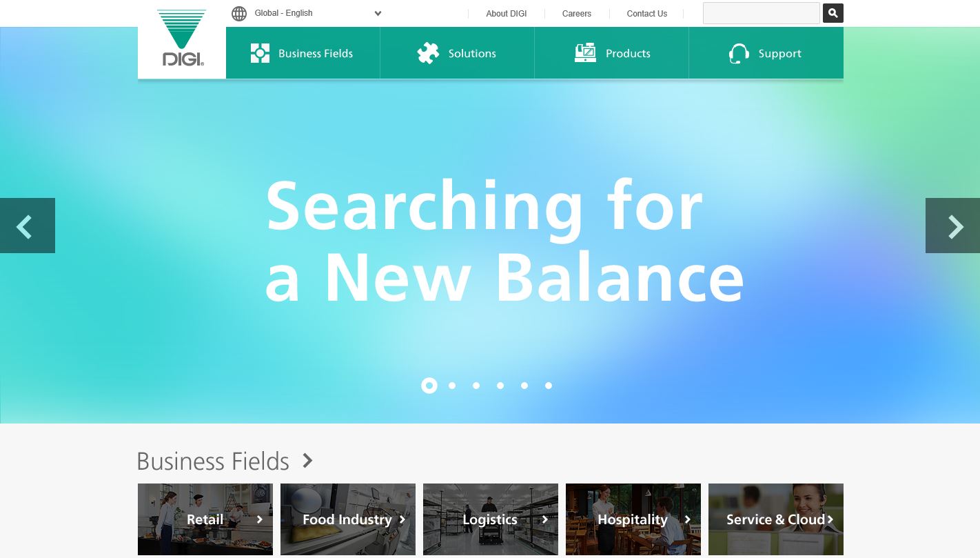This screenshot has width=980, height=558.
Task: Open the Retail tile chevron
Action: point(260,519)
